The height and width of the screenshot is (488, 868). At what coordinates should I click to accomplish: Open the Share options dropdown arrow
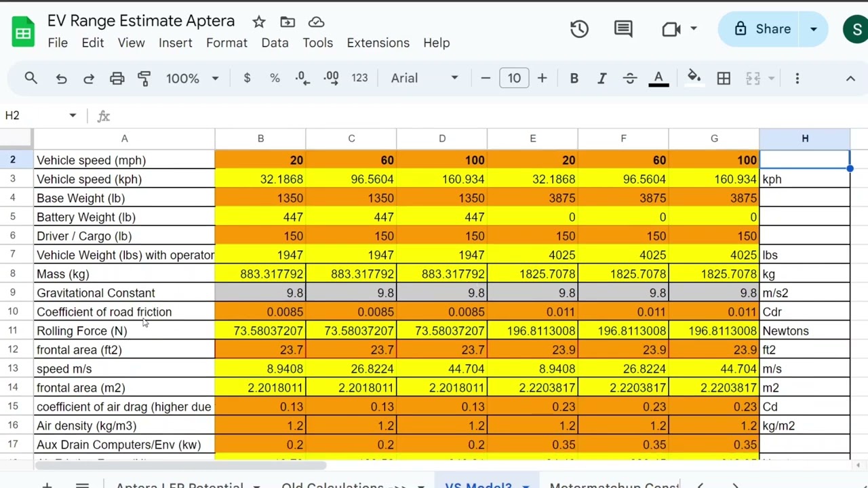tap(813, 28)
